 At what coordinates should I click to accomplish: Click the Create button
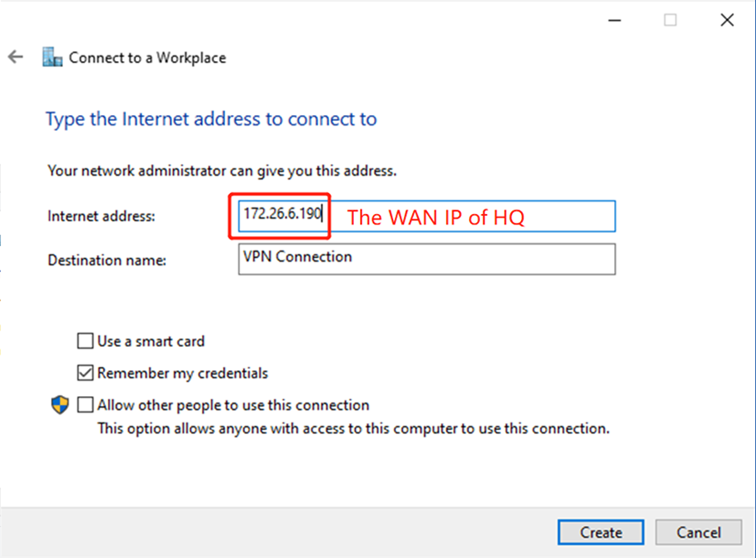pyautogui.click(x=600, y=532)
